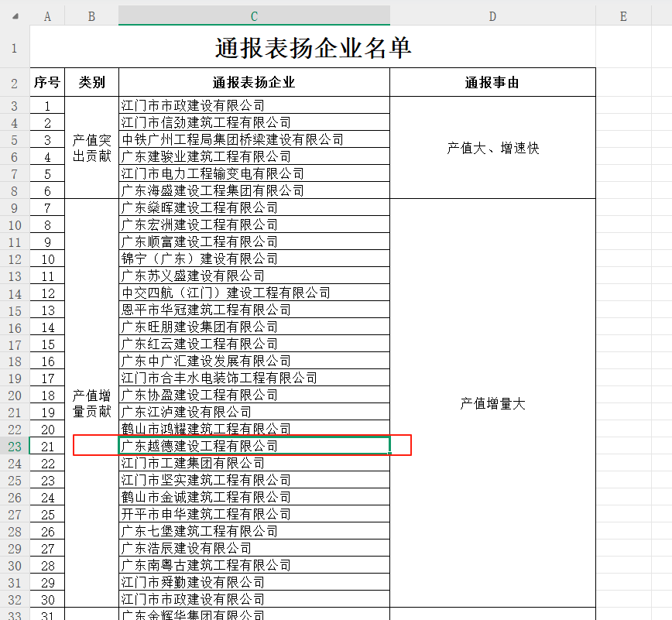
Task: Select cell 广东越德建设工程有限公司
Action: (x=254, y=446)
